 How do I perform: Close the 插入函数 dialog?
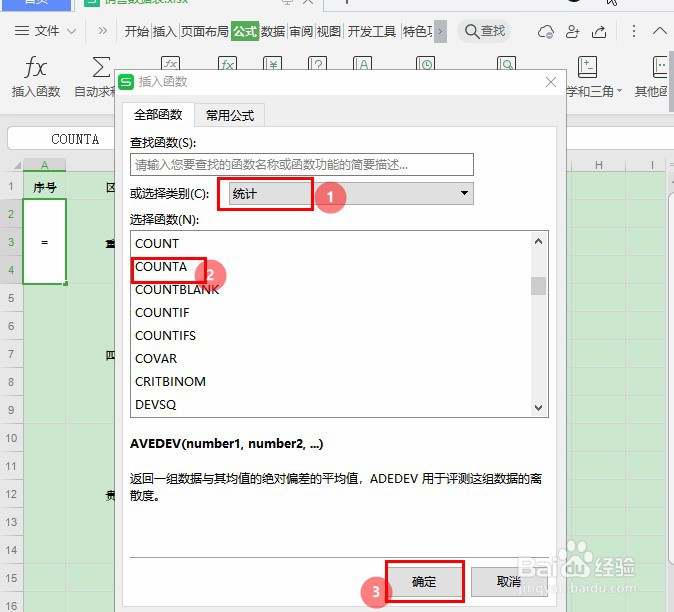(551, 82)
